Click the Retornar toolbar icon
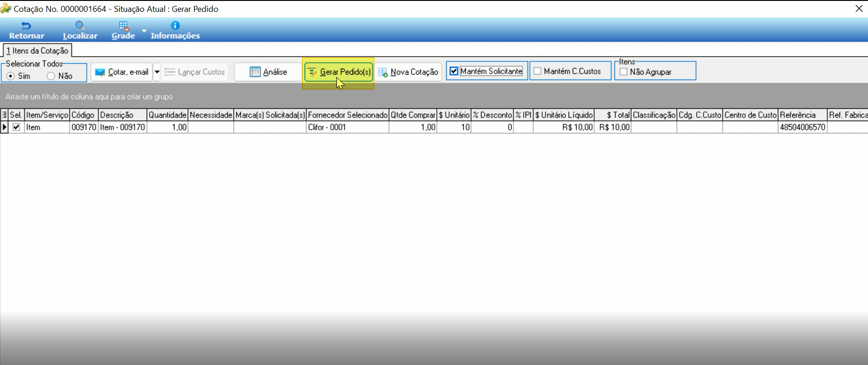 (26, 30)
